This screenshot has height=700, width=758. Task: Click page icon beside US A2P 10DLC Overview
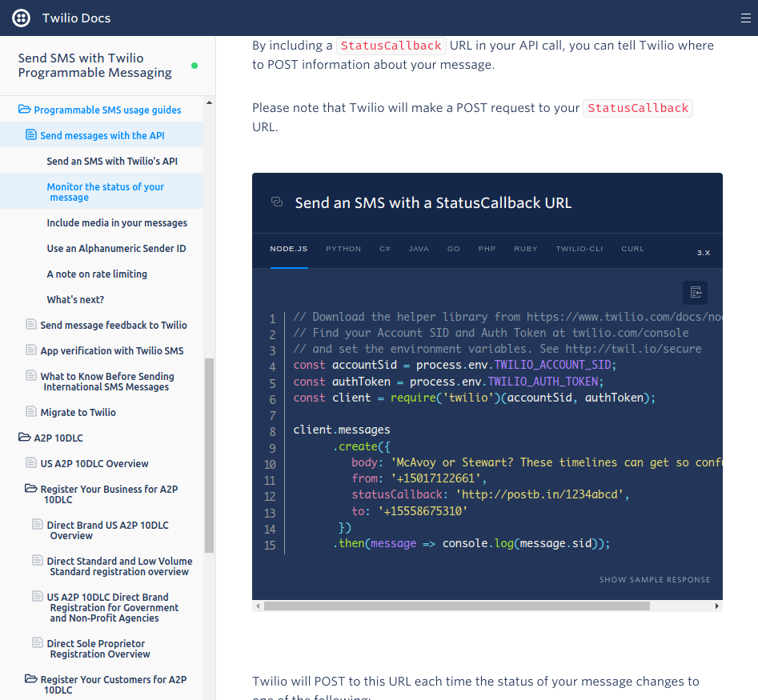point(31,463)
